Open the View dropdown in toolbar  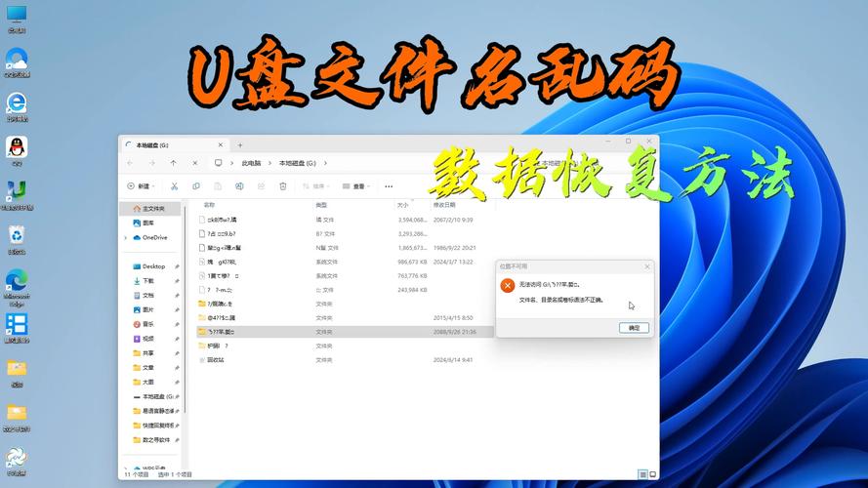(356, 186)
